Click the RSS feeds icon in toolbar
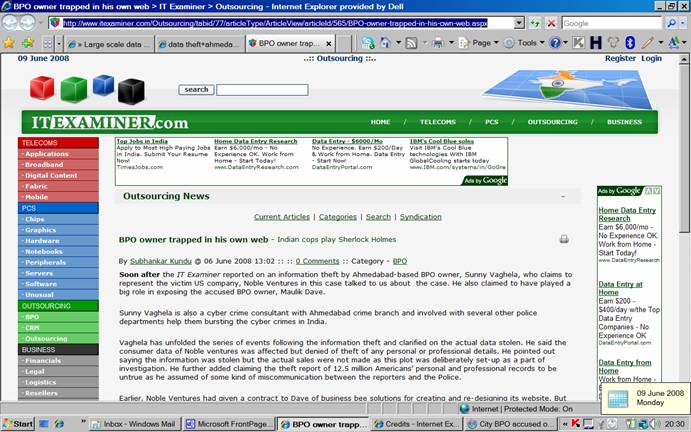The height and width of the screenshot is (432, 691). pos(411,43)
